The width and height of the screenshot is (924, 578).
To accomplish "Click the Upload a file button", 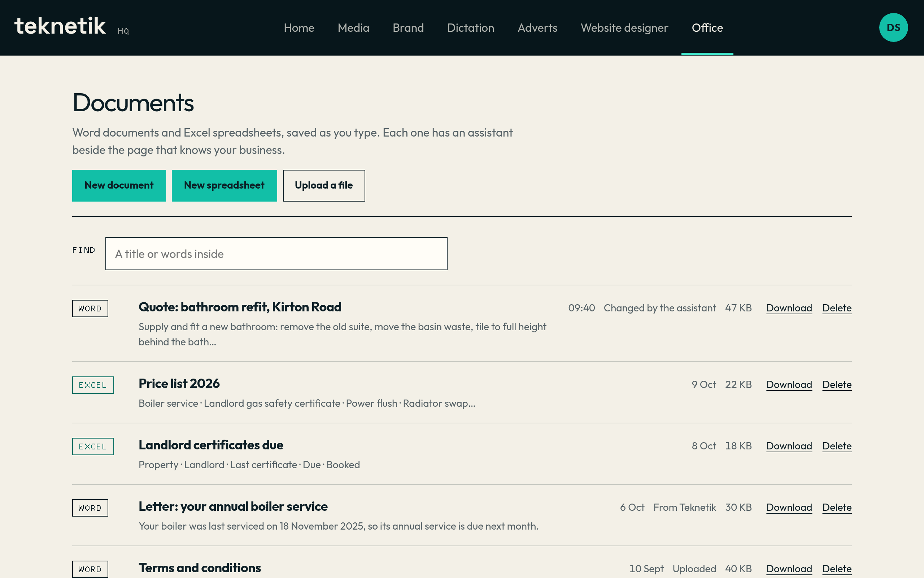I will (x=324, y=185).
